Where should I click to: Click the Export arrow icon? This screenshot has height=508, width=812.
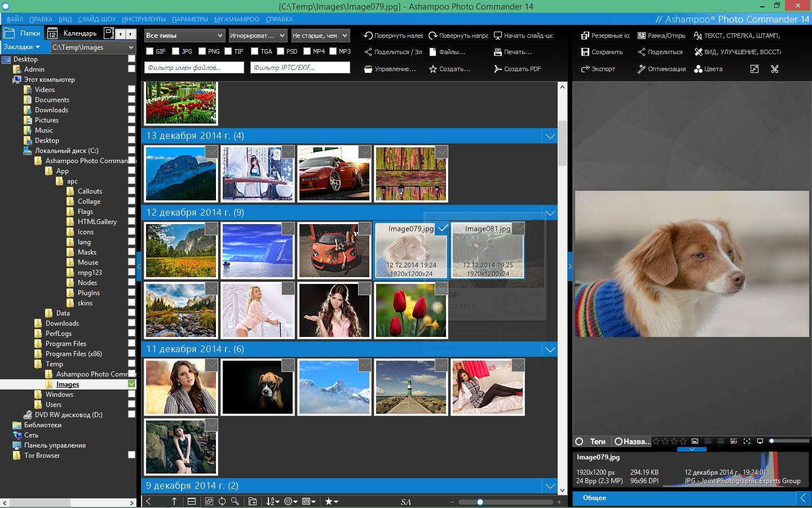click(585, 69)
